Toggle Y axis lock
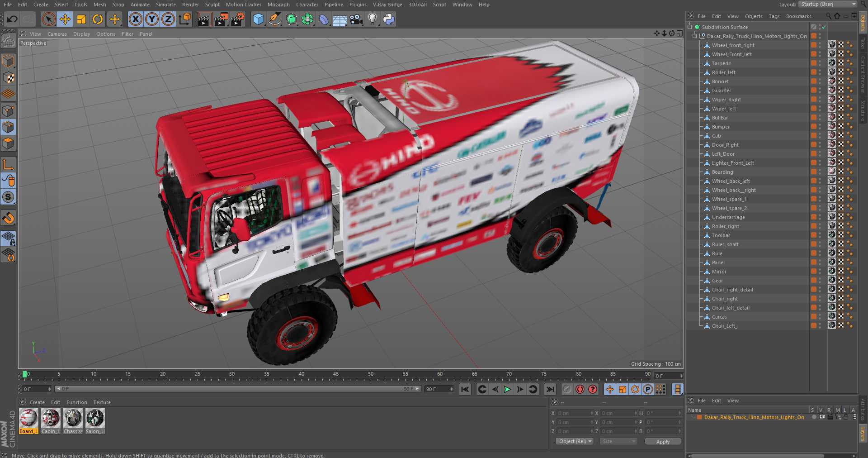868x458 pixels. [x=152, y=19]
